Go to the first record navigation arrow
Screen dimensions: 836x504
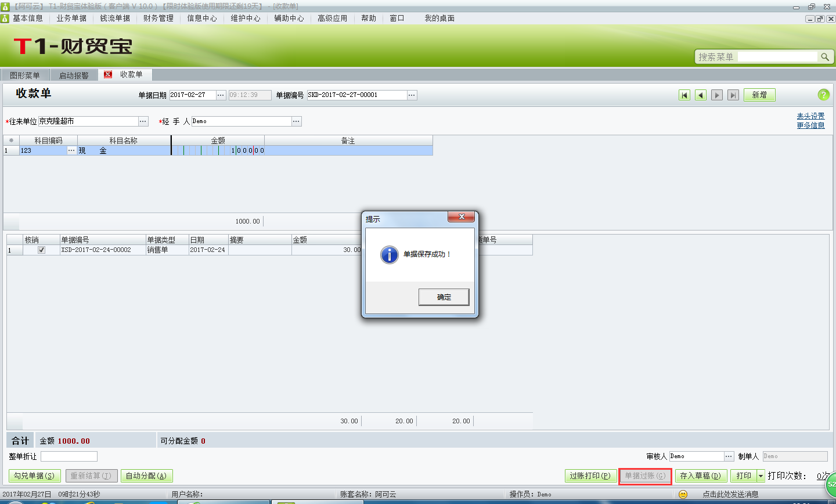click(x=684, y=95)
